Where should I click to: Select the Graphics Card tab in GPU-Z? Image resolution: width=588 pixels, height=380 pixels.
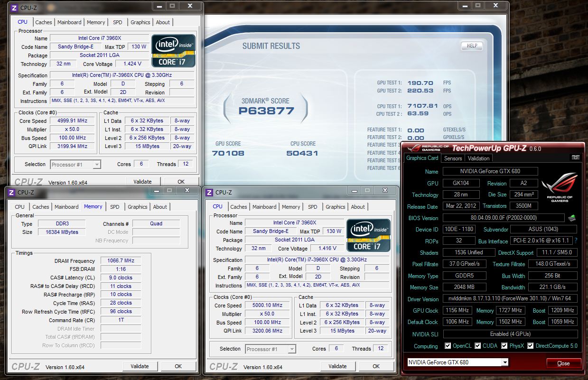422,158
